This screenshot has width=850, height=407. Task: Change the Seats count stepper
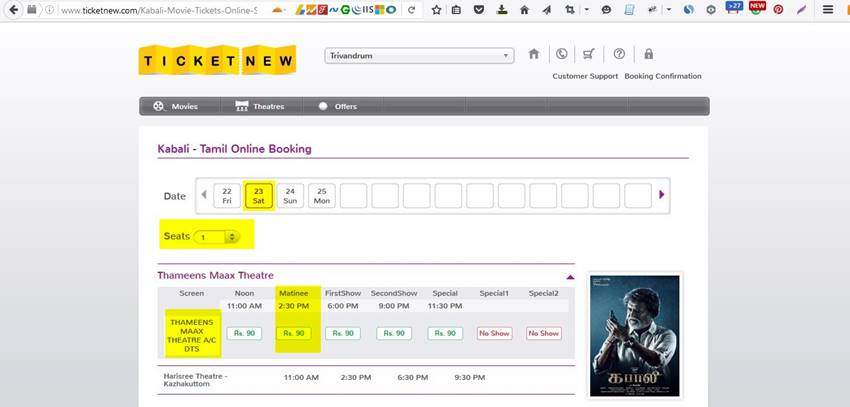pos(231,237)
